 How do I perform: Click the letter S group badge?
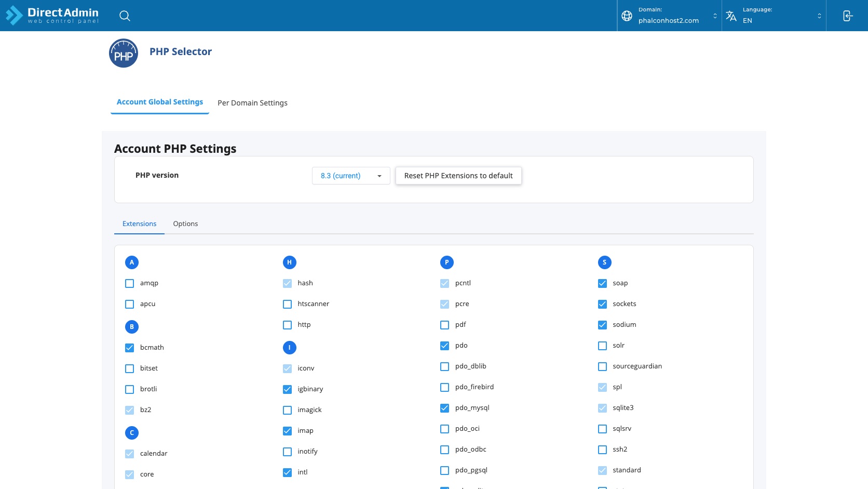coord(605,262)
